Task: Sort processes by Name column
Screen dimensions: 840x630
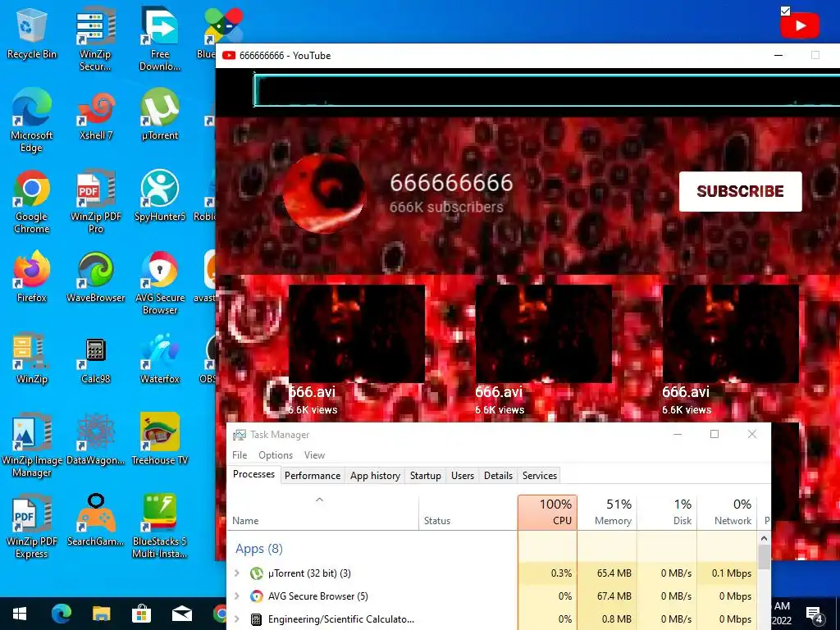Action: [323, 512]
